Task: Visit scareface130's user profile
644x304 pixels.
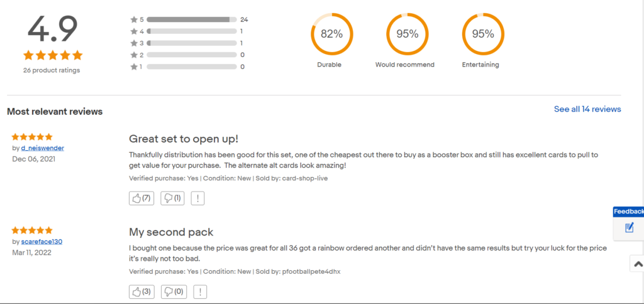Action: click(x=42, y=241)
